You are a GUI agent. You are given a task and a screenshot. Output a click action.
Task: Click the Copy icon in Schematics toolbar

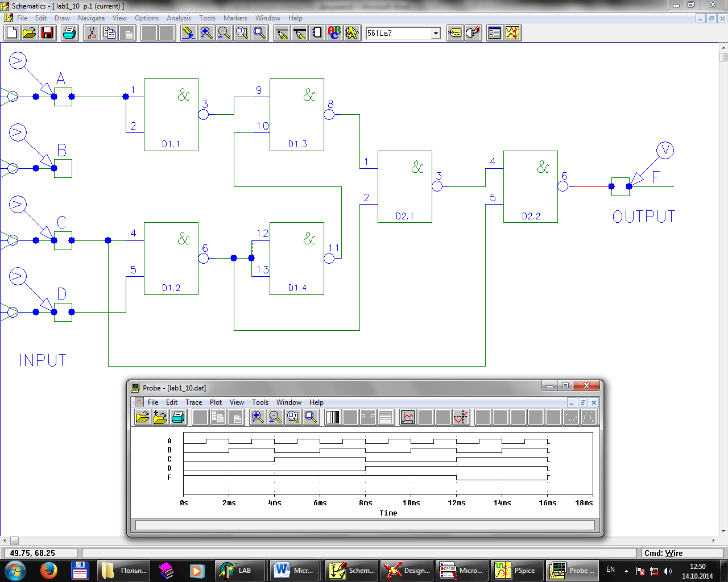[109, 33]
